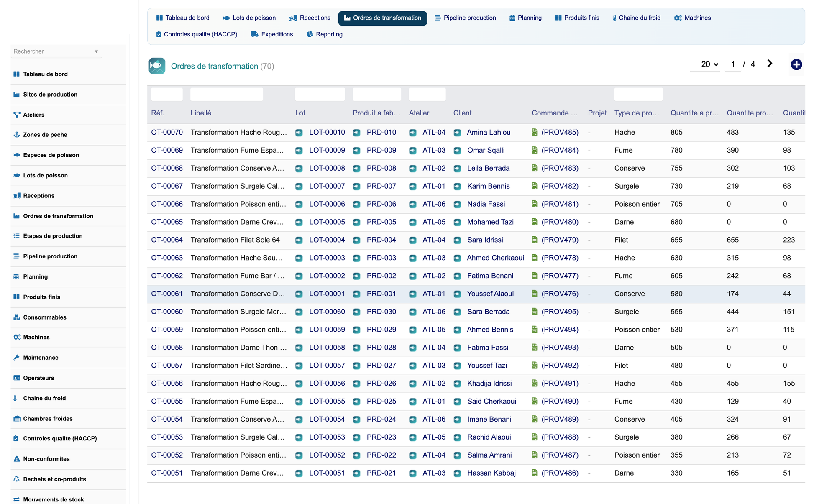Click the Dechets et co-produits recycle icon

pos(17,479)
